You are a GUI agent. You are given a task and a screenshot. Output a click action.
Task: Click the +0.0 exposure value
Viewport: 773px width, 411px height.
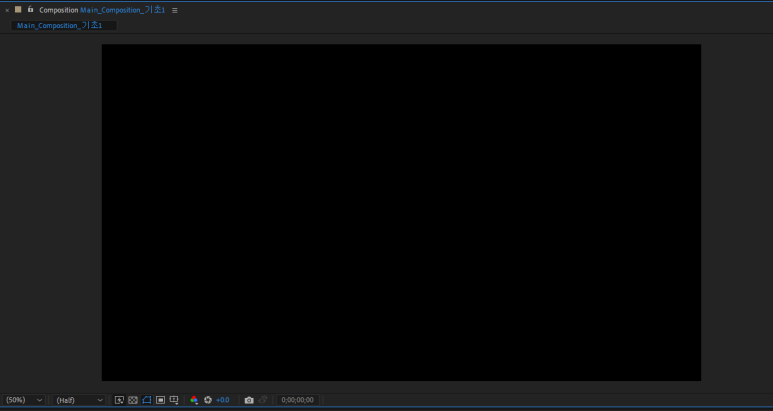pyautogui.click(x=223, y=400)
